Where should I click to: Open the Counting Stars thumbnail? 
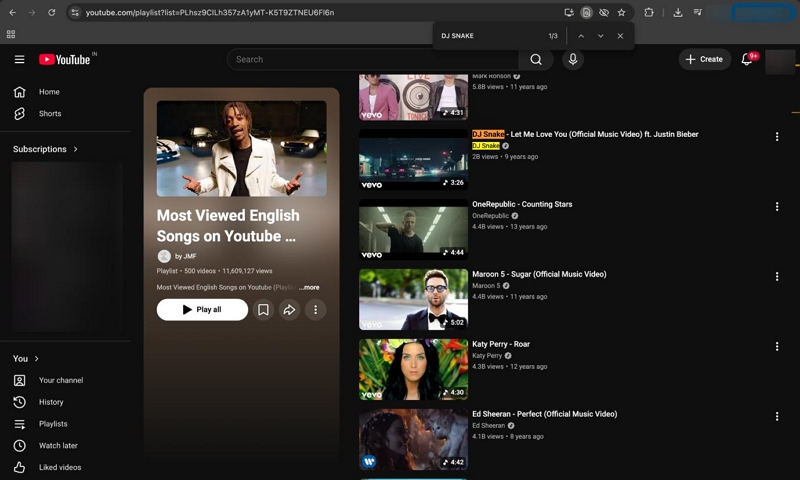[x=413, y=230]
